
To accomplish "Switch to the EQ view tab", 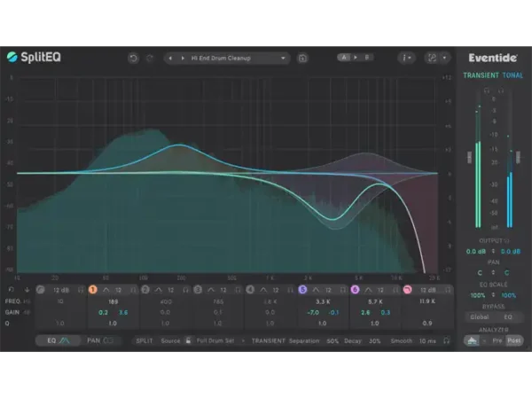I will coord(59,340).
